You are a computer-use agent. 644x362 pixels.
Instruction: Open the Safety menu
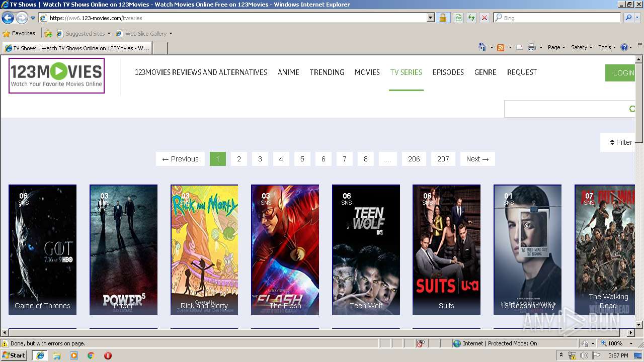[582, 47]
